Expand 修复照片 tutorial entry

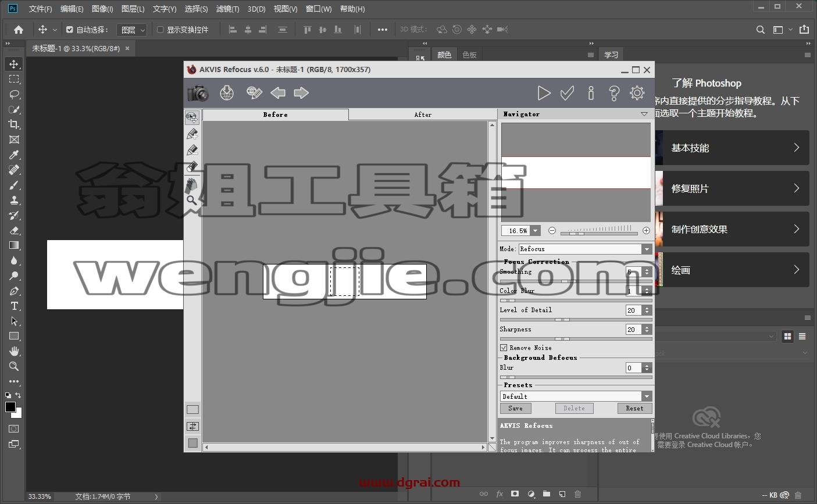[732, 188]
